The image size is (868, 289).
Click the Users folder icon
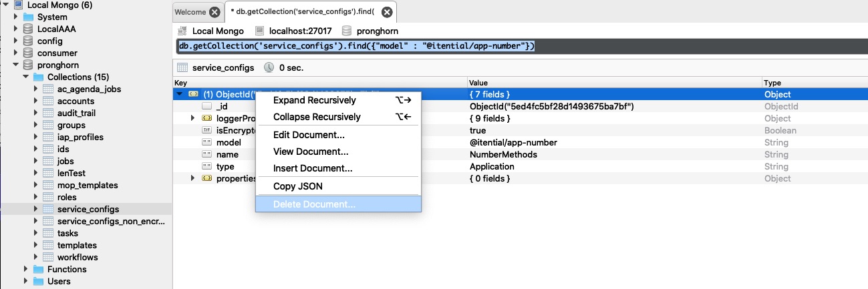pyautogui.click(x=38, y=281)
